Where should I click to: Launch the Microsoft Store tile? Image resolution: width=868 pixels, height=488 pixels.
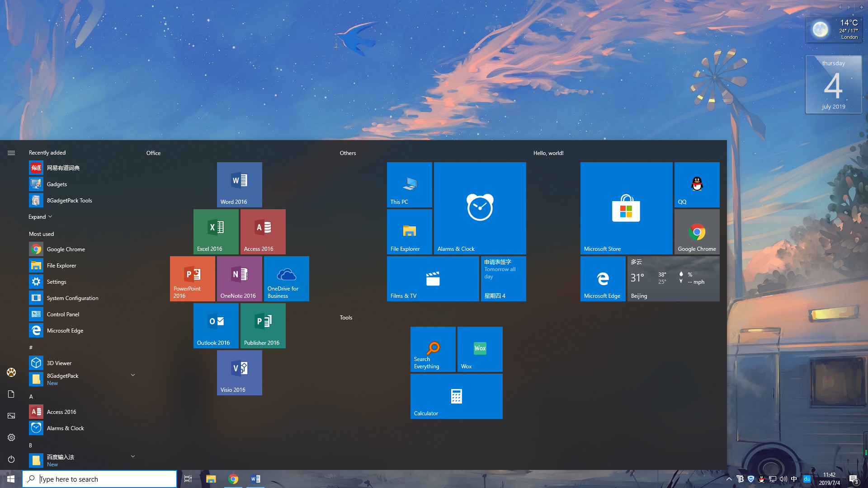pyautogui.click(x=626, y=208)
